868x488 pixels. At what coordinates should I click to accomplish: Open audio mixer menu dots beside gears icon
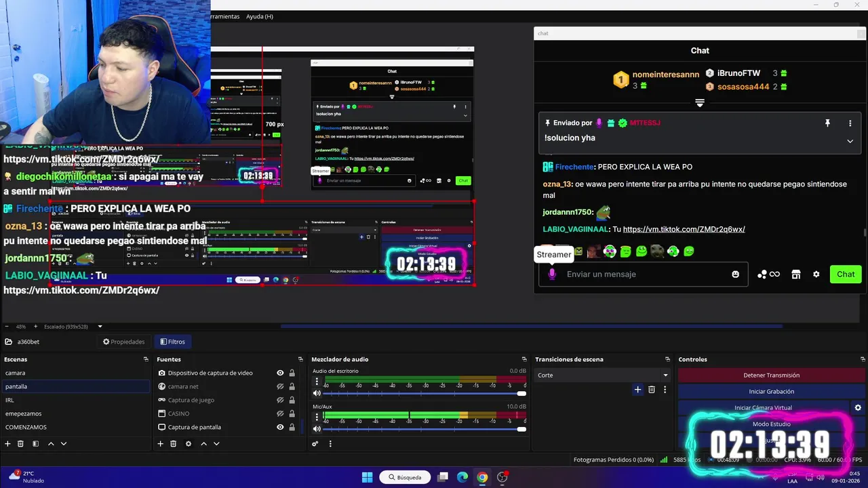tap(330, 444)
